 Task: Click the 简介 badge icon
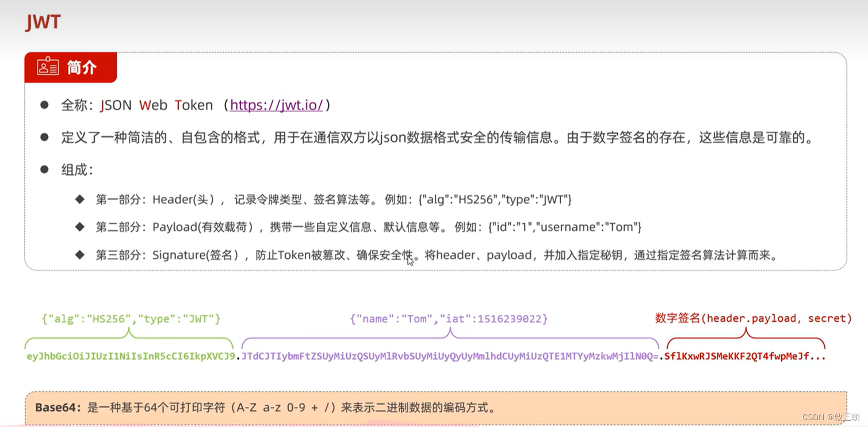pyautogui.click(x=70, y=67)
